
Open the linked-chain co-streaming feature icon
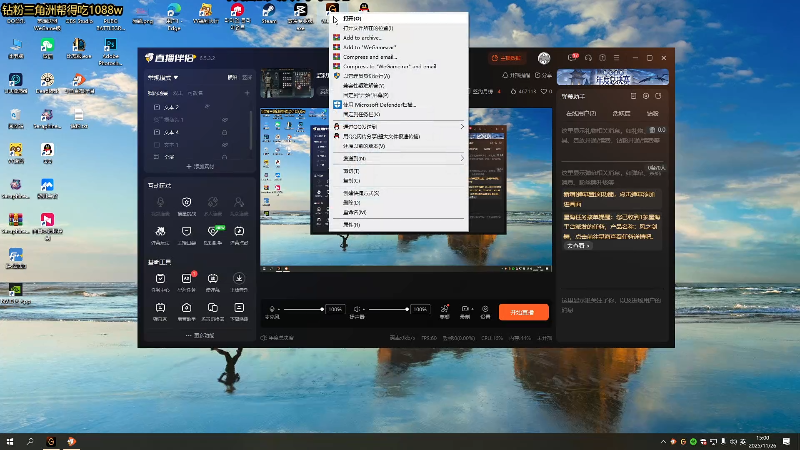point(213,202)
